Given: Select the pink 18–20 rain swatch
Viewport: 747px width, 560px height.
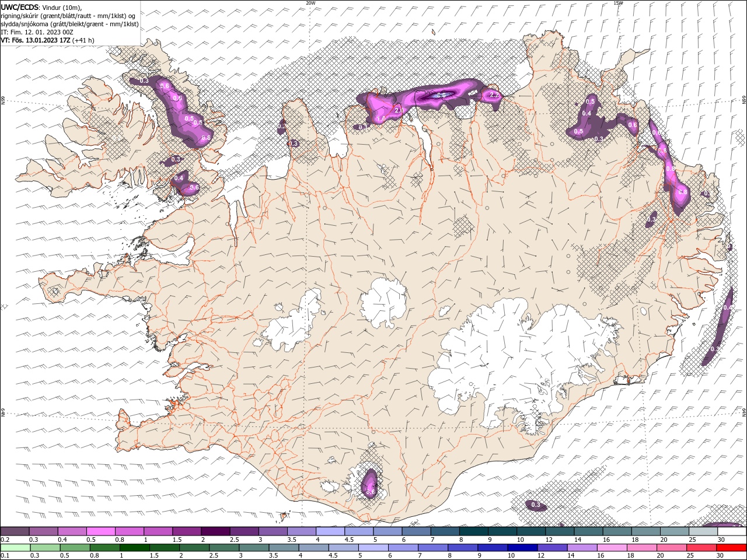Looking at the screenshot, I should [x=642, y=548].
